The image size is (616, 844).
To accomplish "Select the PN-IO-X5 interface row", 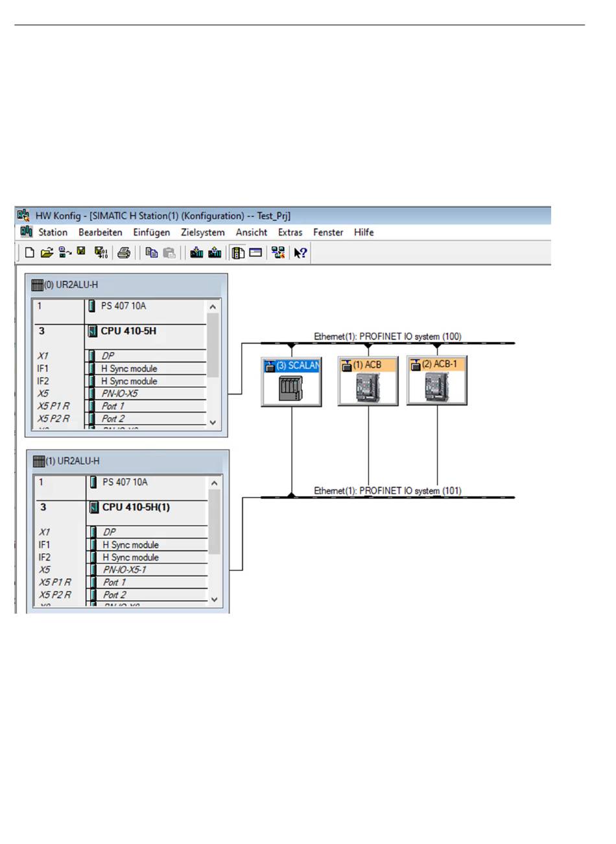I will point(119,394).
